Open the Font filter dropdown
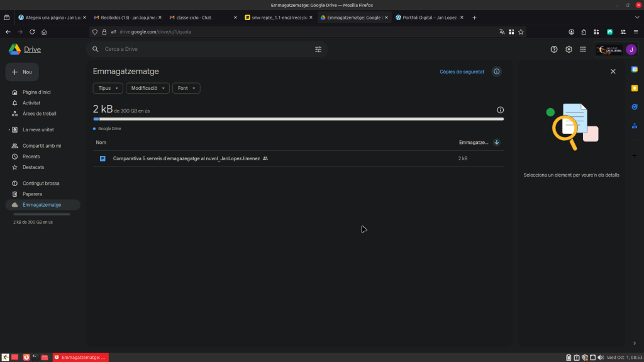The height and width of the screenshot is (362, 644). click(186, 89)
